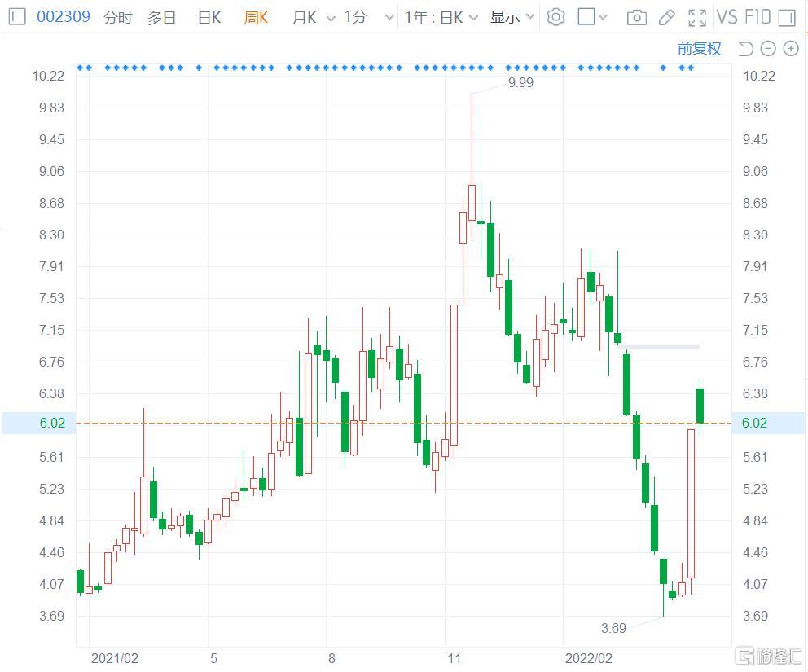
Task: Click the 2022/02 date axis label
Action: click(588, 658)
